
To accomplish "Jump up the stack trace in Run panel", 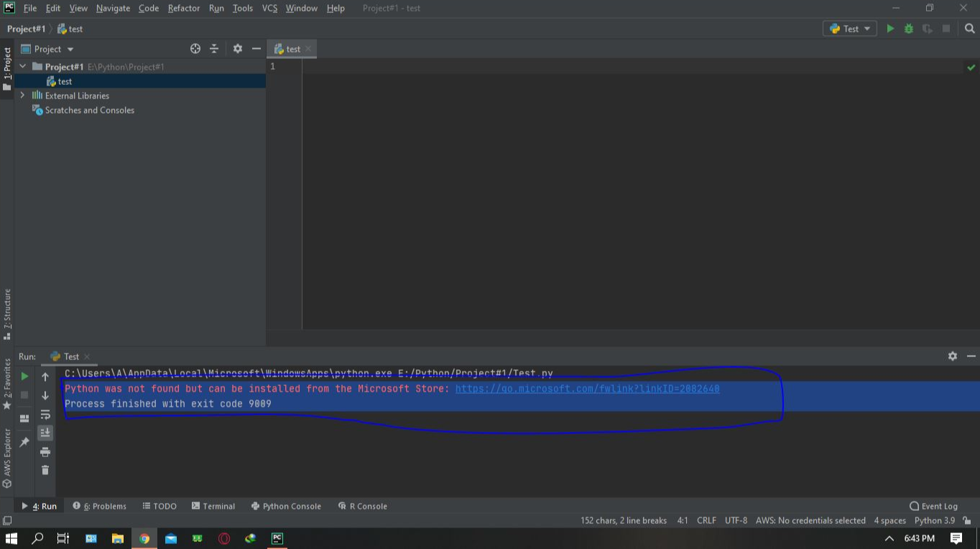I will (45, 377).
